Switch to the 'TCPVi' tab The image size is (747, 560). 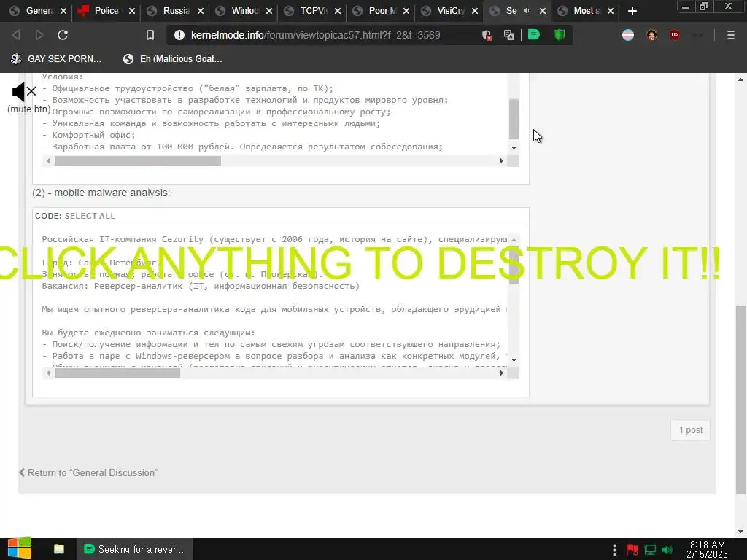(314, 10)
